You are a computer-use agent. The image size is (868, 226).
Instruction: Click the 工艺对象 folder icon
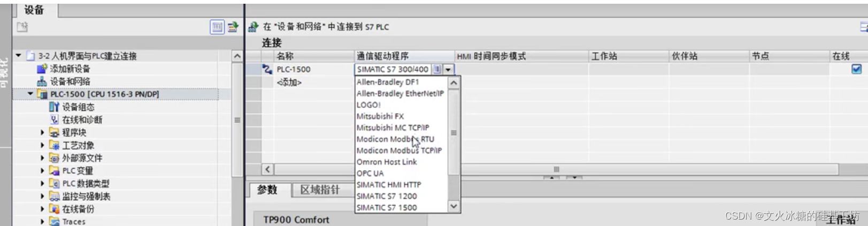pos(54,145)
